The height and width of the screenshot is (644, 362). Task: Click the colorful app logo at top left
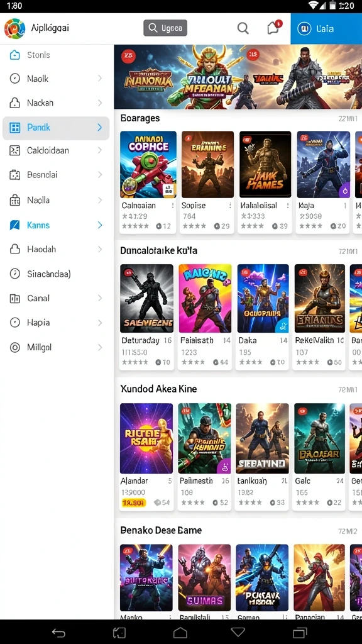coord(15,28)
